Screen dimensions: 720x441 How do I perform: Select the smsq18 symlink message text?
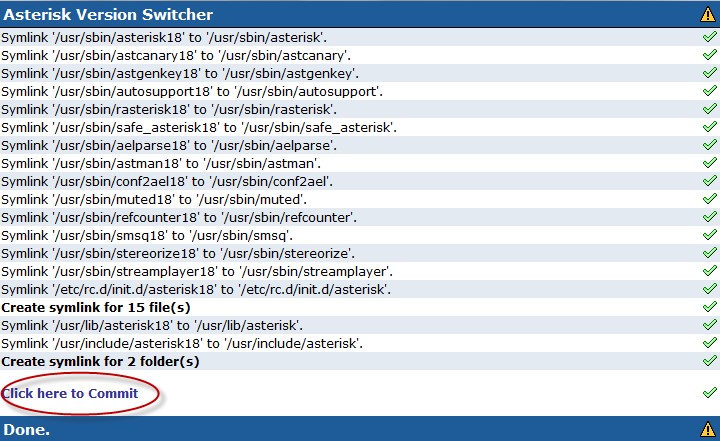tap(147, 236)
